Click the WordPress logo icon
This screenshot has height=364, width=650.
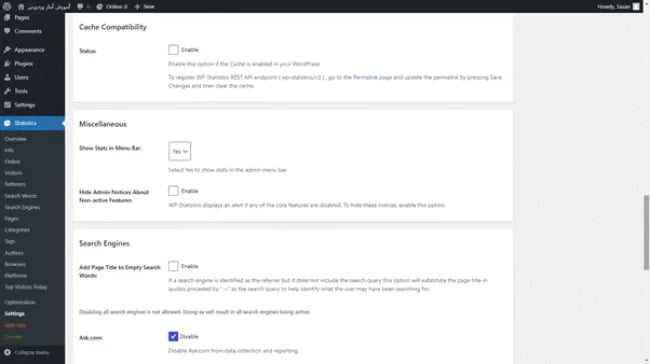pyautogui.click(x=7, y=6)
